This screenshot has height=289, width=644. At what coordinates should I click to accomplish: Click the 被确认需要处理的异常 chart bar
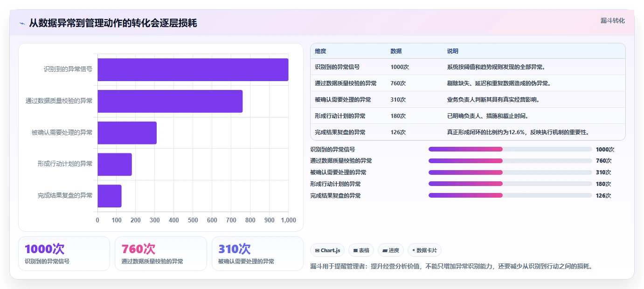[127, 133]
